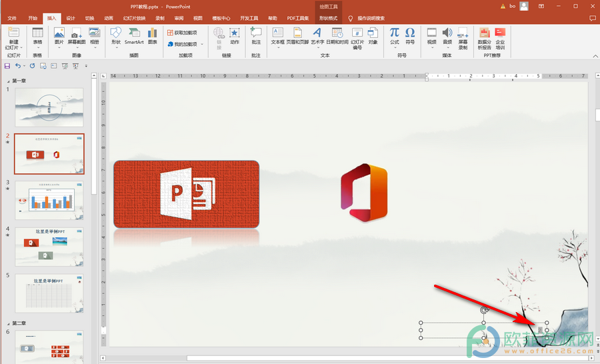Click the rotation handle of selected text box
Image resolution: width=600 pixels, height=364 pixels.
coord(484,310)
